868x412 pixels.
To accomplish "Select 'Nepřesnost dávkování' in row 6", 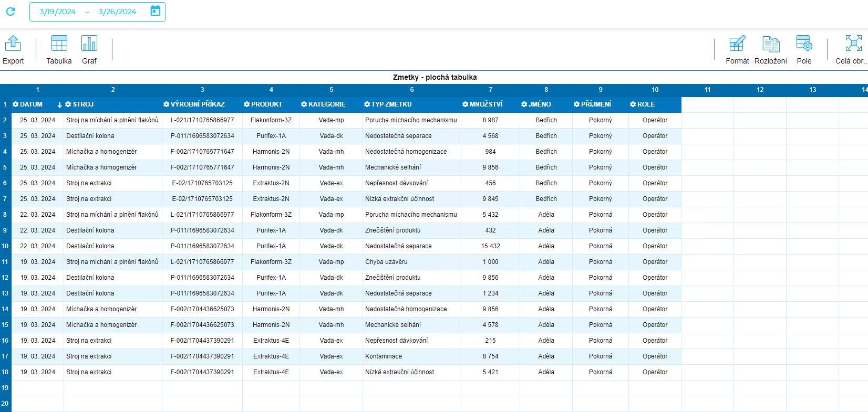I will [x=412, y=183].
